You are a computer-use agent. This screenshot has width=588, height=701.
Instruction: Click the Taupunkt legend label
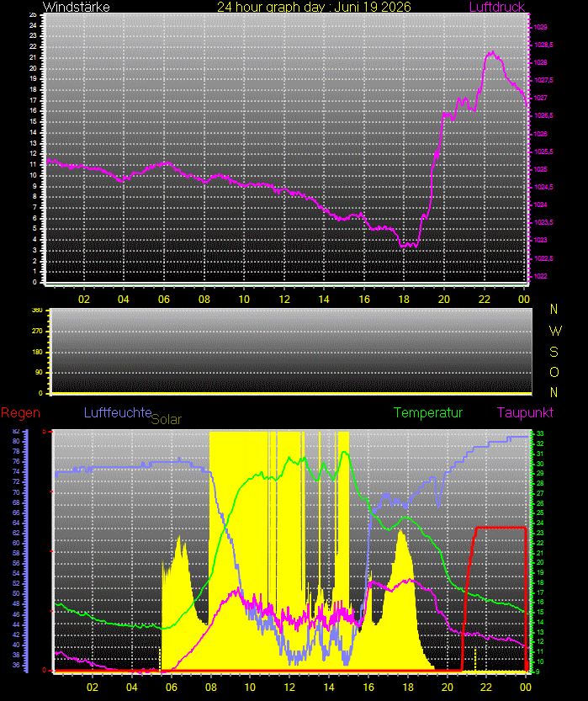pos(525,412)
